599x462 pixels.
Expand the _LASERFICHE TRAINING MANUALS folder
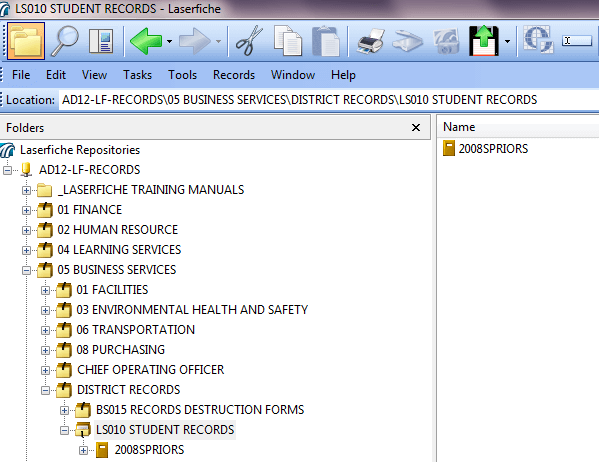click(x=26, y=190)
